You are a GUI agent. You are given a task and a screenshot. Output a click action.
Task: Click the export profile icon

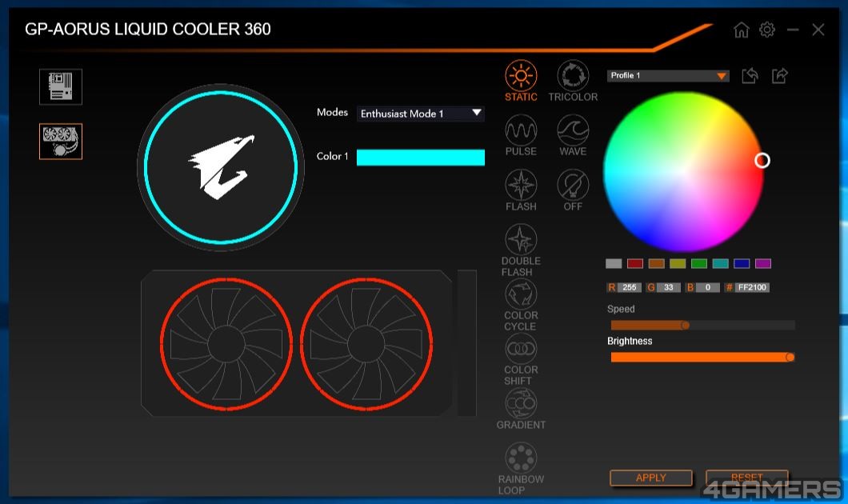(779, 76)
